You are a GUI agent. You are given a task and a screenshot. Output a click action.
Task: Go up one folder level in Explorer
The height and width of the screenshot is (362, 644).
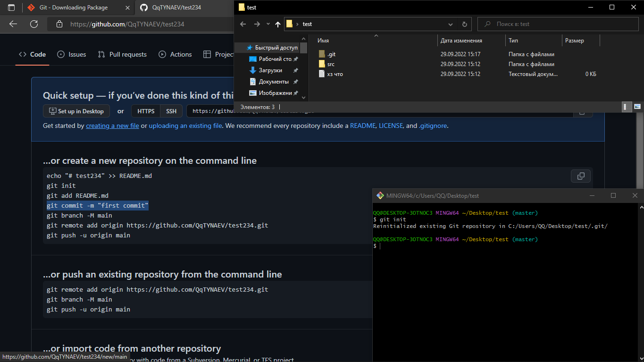coord(277,24)
